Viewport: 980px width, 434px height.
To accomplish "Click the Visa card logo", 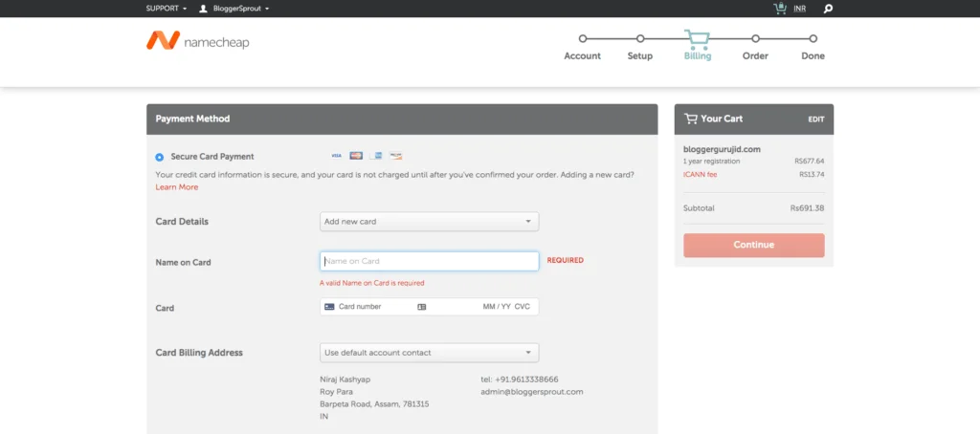I will click(x=336, y=156).
